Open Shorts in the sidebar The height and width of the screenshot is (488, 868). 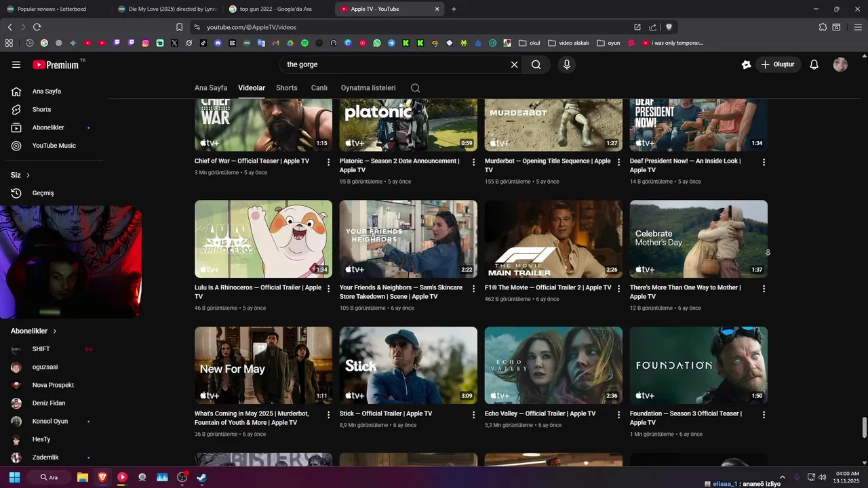click(x=54, y=109)
